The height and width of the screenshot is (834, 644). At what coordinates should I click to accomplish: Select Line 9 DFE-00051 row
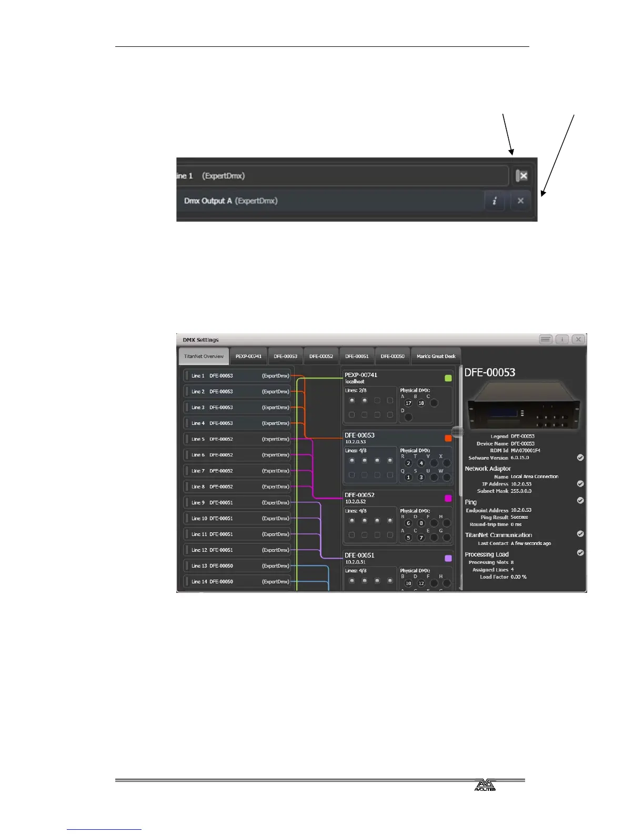237,502
